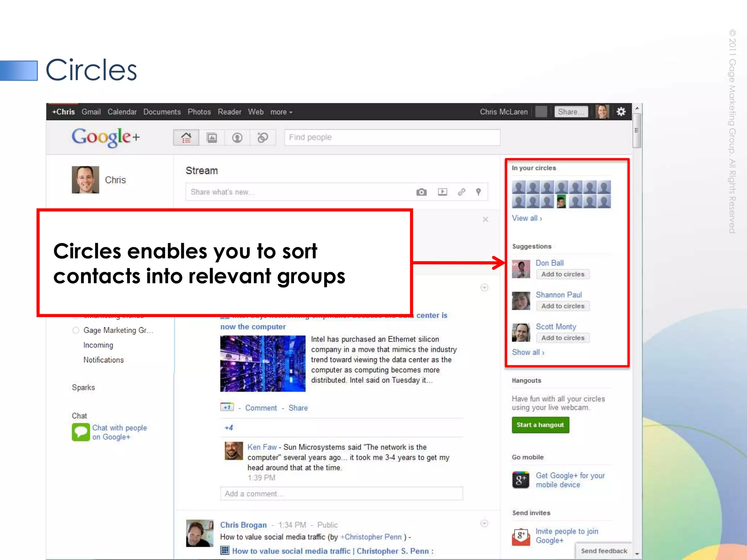Click the Start a hangout button
The image size is (747, 560).
(540, 425)
